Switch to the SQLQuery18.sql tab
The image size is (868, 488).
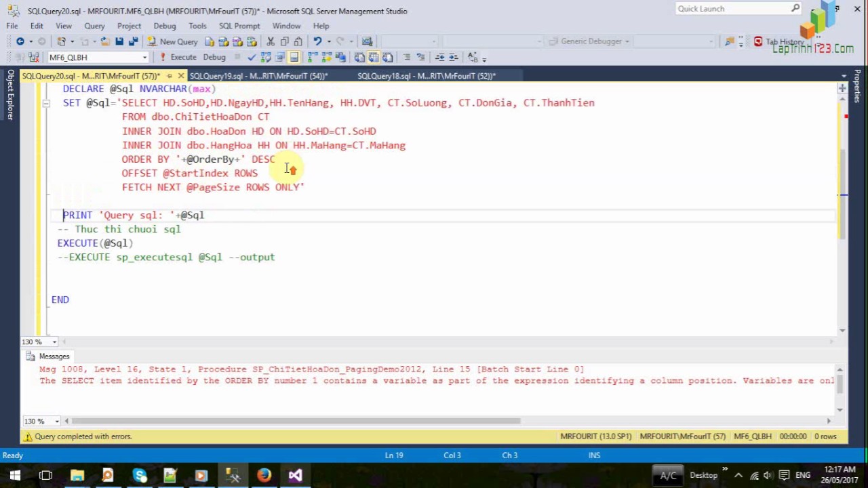point(427,76)
